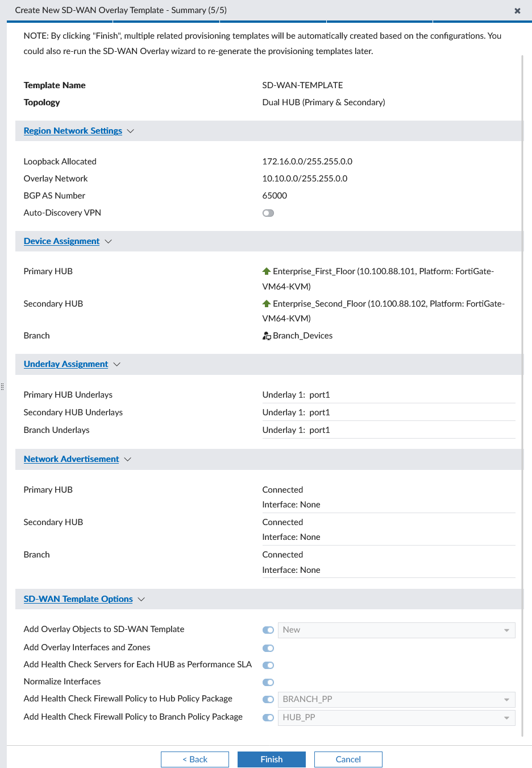Image resolution: width=532 pixels, height=768 pixels.
Task: Open the SD-WAN Template Options link
Action: coord(78,599)
